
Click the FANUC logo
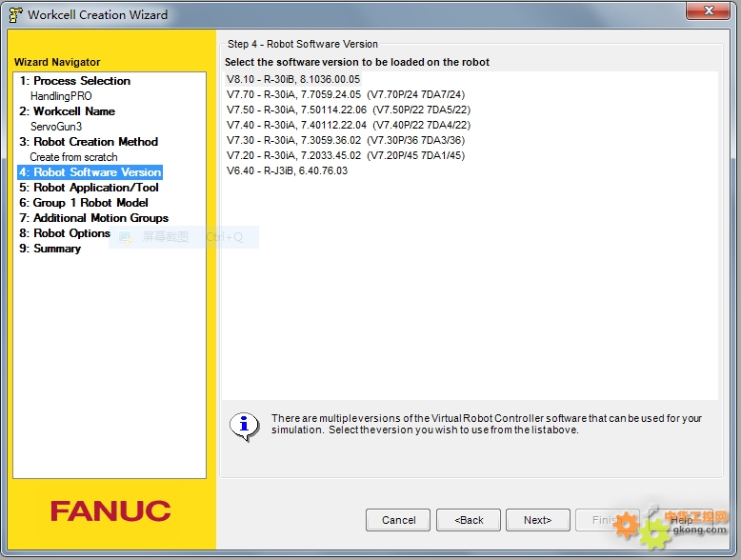tap(110, 510)
